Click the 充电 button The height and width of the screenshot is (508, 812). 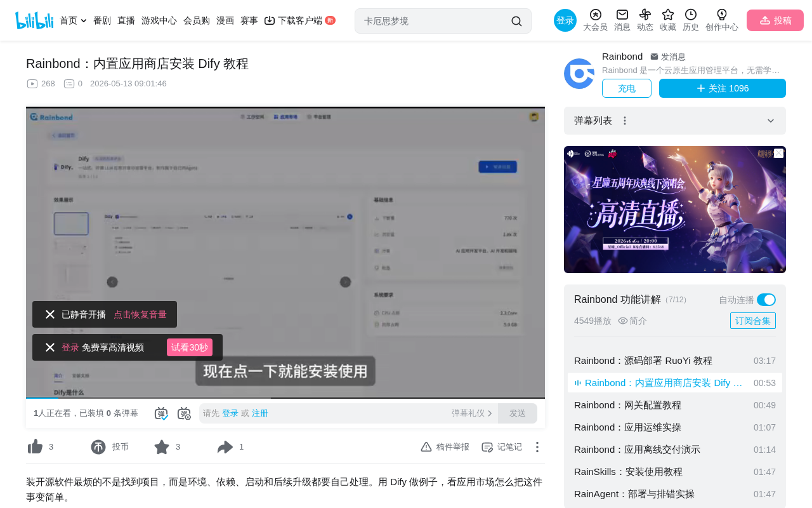627,88
